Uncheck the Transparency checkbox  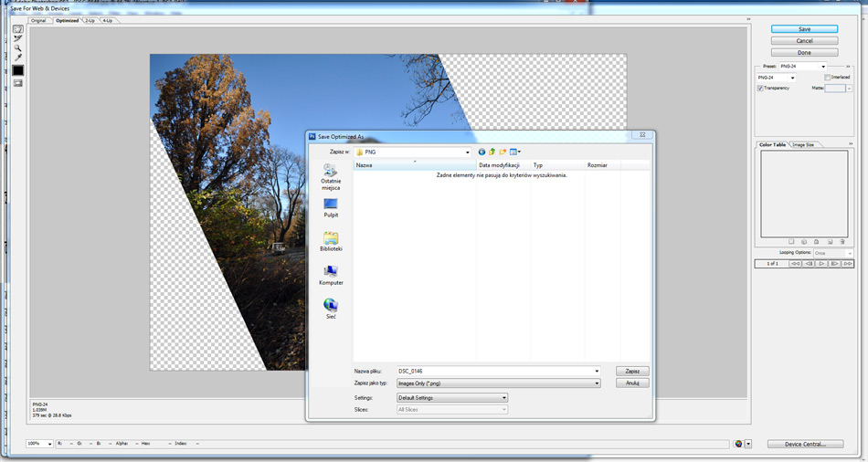click(x=760, y=88)
